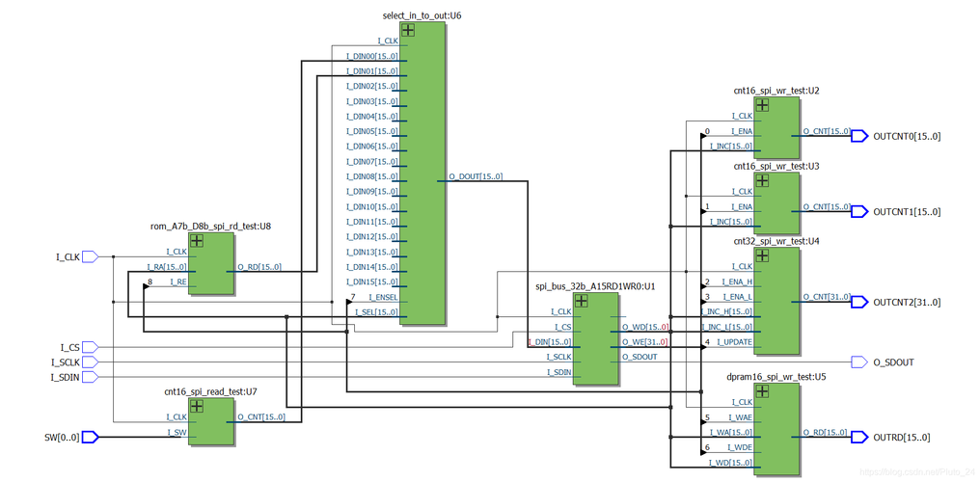Expand the select_in_to_out:U6 block plus icon
The width and height of the screenshot is (980, 482).
click(408, 31)
